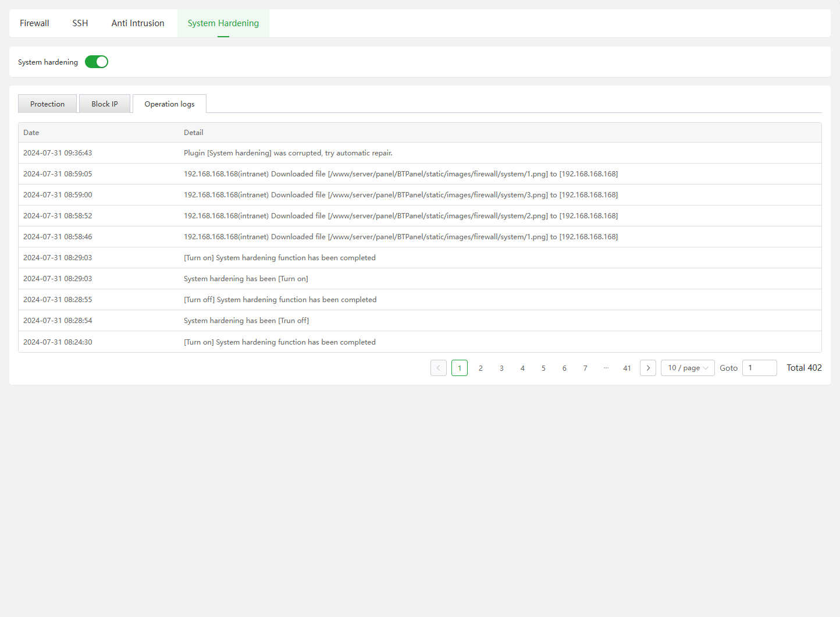840x617 pixels.
Task: Click the Goto page input field
Action: pos(759,368)
